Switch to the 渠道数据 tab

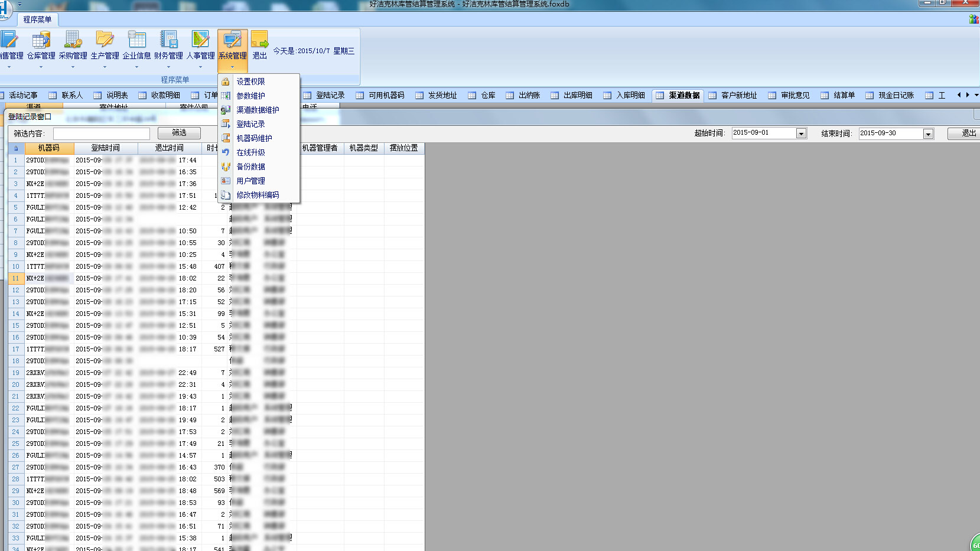pos(678,95)
